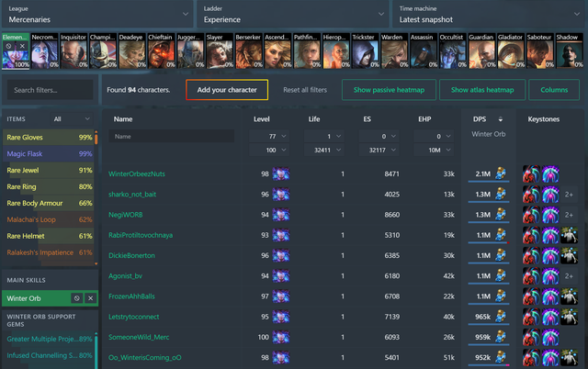Show atlas heatmap
The image size is (588, 369).
[x=482, y=90]
